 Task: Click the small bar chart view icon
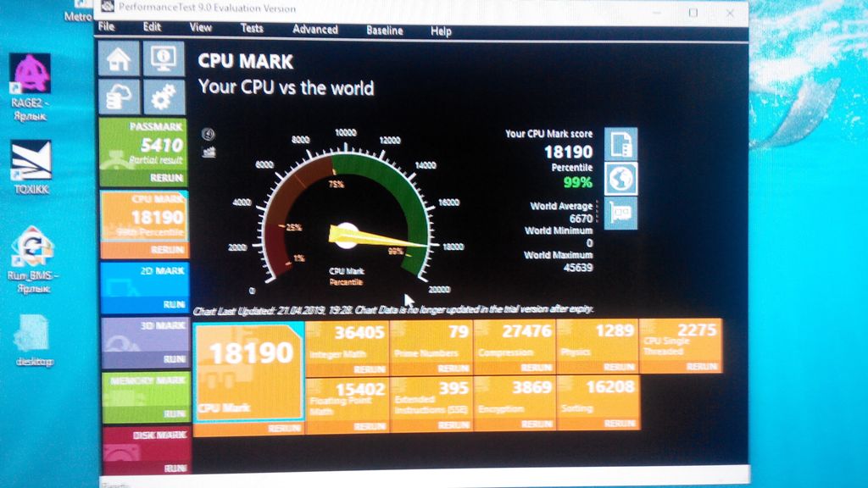pos(209,152)
